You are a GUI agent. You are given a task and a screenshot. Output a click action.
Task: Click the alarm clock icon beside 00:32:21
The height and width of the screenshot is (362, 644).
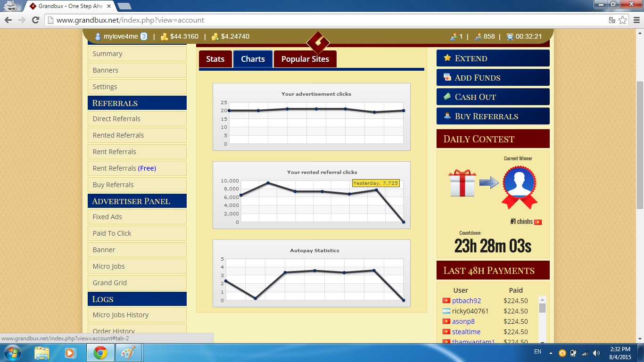point(510,37)
